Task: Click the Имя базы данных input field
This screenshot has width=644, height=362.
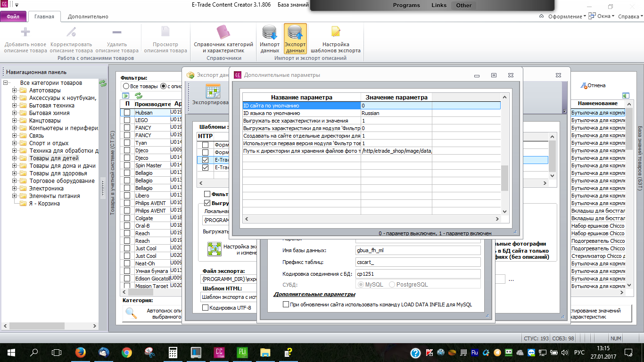Action: 418,251
